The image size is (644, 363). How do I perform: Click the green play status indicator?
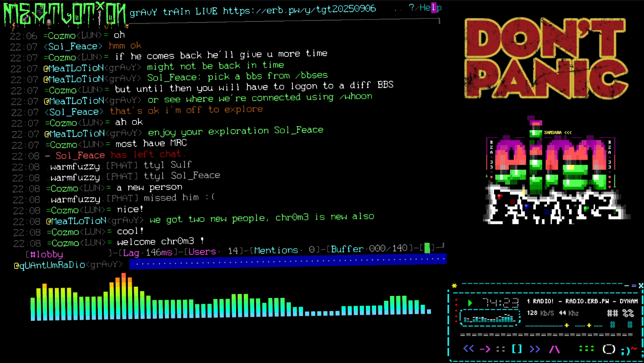tap(470, 303)
